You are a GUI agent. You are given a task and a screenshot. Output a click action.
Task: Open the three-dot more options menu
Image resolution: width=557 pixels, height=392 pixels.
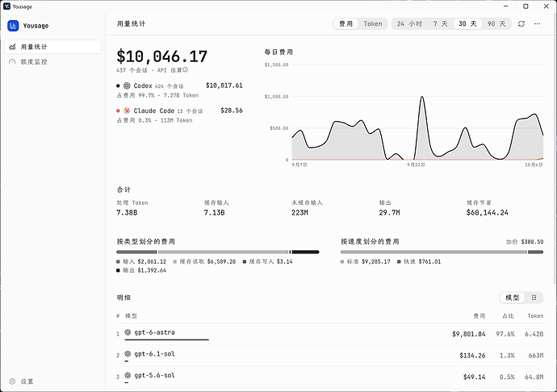pyautogui.click(x=537, y=23)
